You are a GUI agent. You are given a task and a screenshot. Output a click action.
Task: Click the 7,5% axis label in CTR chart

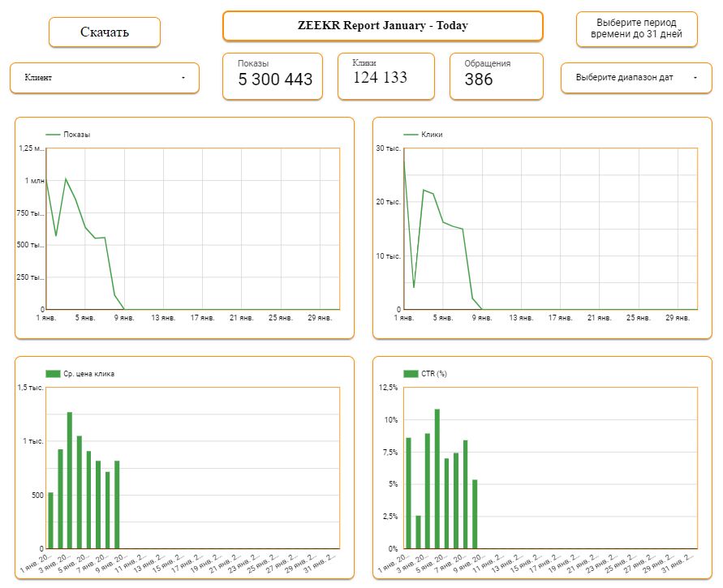390,452
